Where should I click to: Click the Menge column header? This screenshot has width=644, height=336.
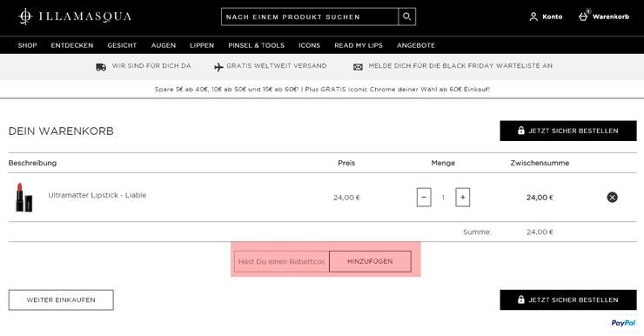coord(443,163)
